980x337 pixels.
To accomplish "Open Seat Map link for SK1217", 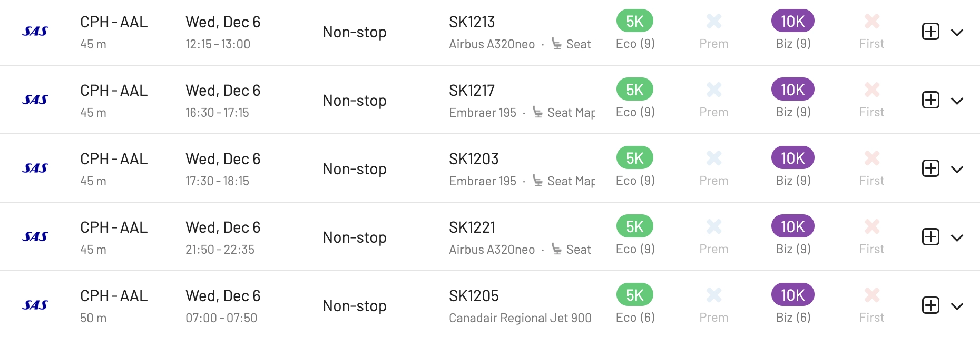I will [x=571, y=113].
